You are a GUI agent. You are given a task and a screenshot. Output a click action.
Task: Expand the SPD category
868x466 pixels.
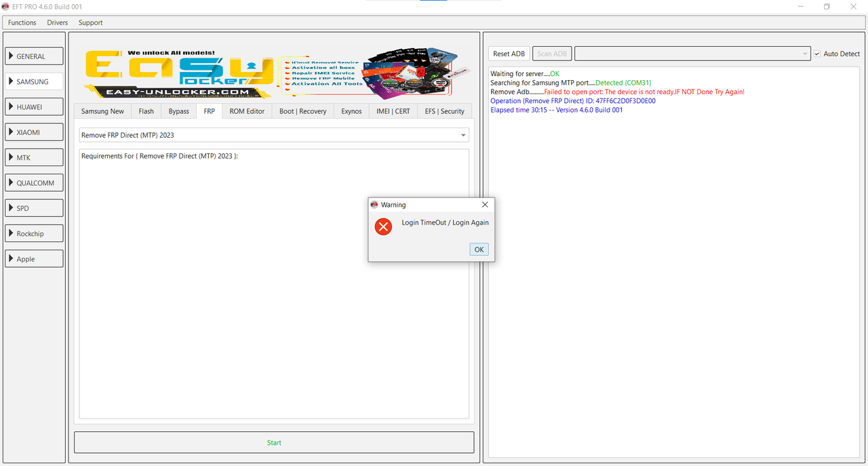(x=34, y=208)
